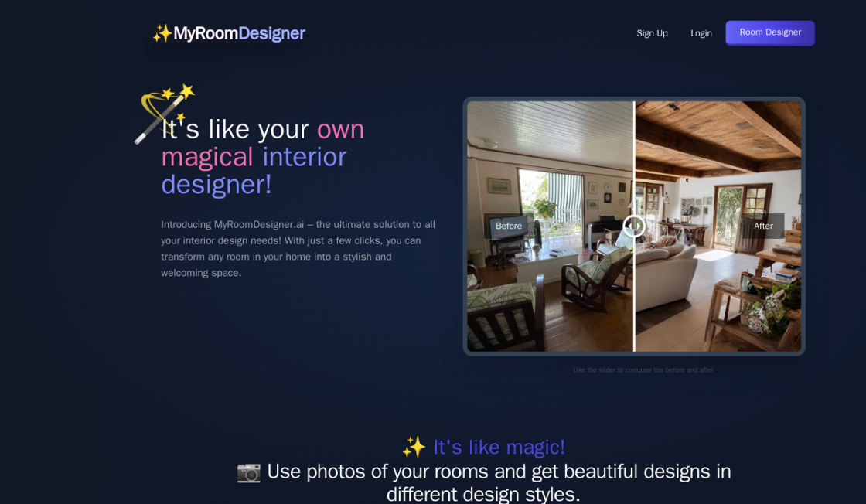This screenshot has height=504, width=866.
Task: Click the Before label on the comparison image
Action: 508,226
